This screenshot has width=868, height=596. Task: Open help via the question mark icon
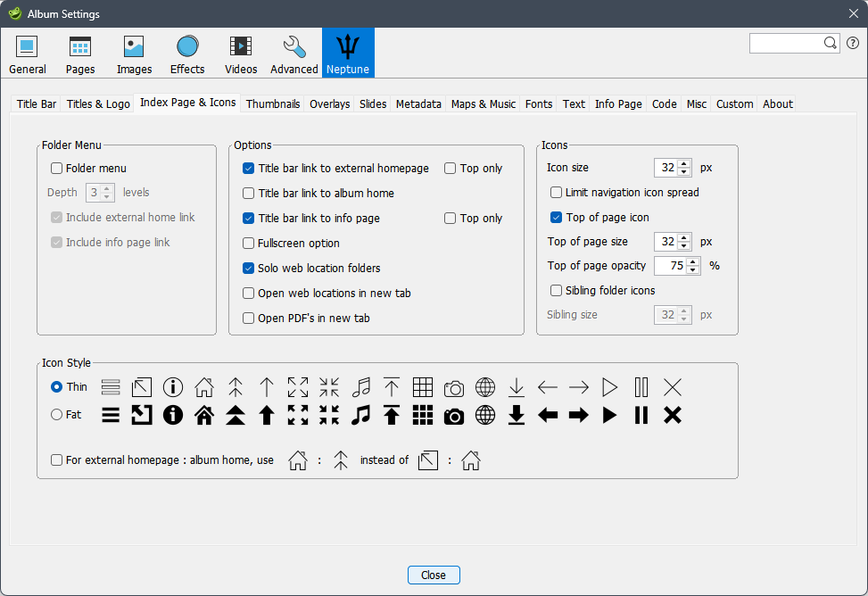coord(853,43)
